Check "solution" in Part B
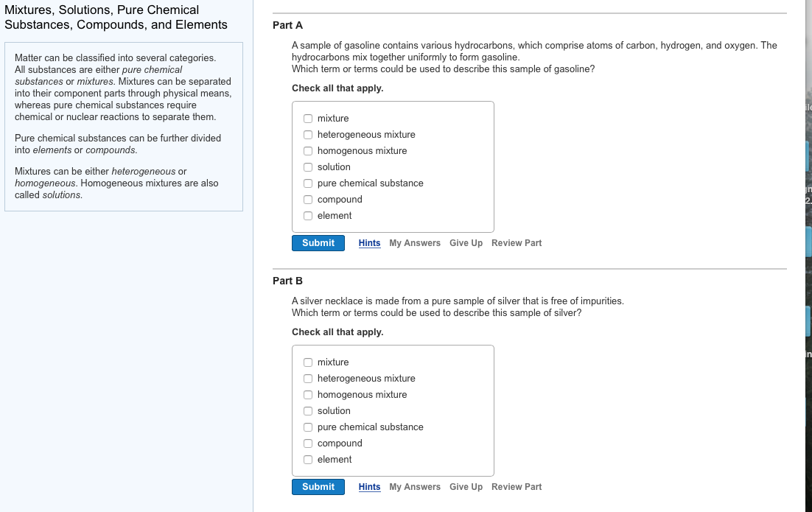The height and width of the screenshot is (512, 812). pos(307,410)
